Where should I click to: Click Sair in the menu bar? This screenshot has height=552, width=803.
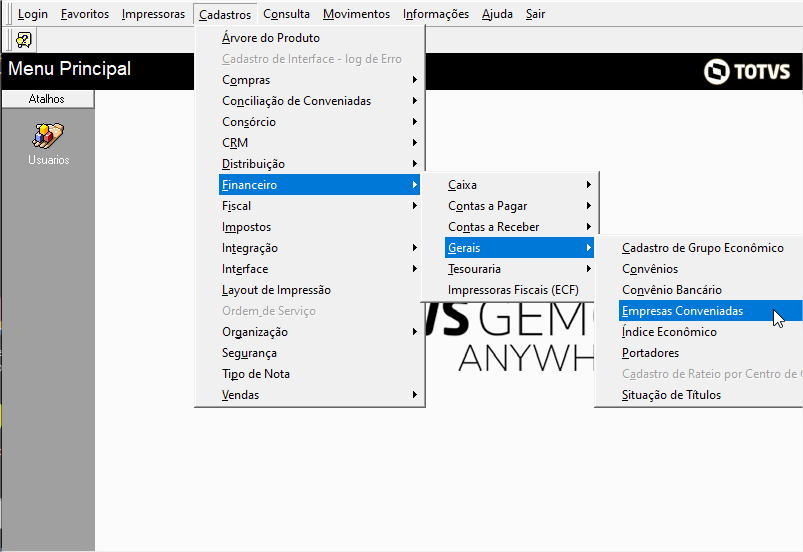(535, 14)
